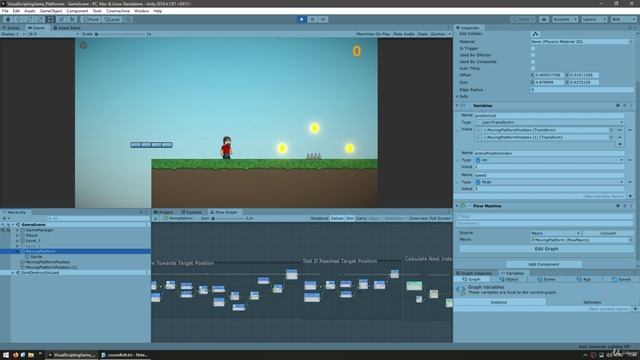Click the Pause button
The height and width of the screenshot is (360, 640).
[312, 19]
